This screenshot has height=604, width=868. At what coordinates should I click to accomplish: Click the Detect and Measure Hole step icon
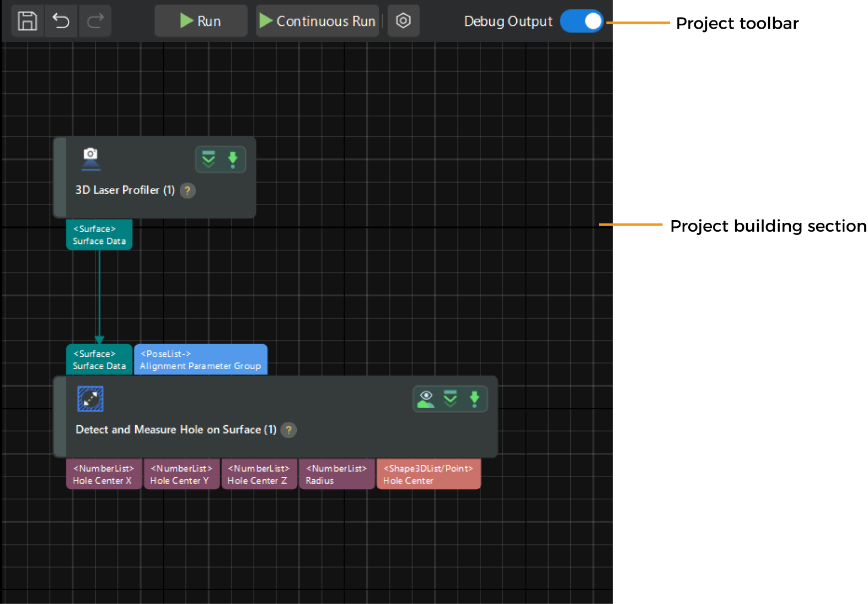coord(90,399)
